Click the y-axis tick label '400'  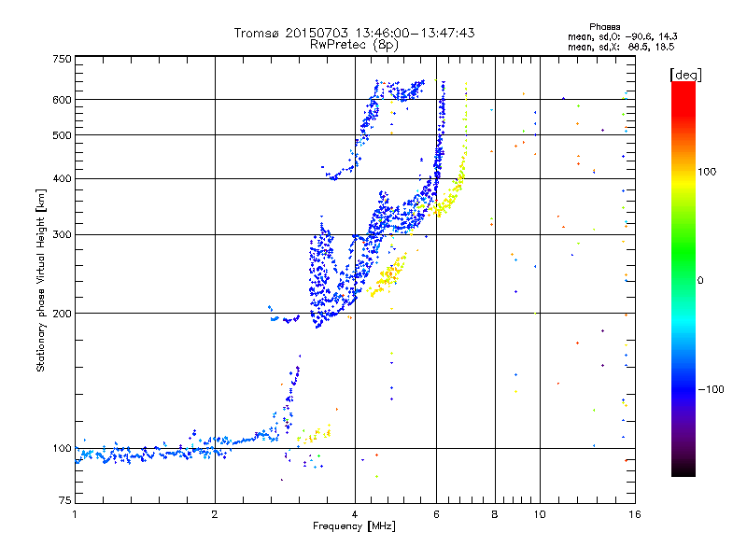pos(62,178)
